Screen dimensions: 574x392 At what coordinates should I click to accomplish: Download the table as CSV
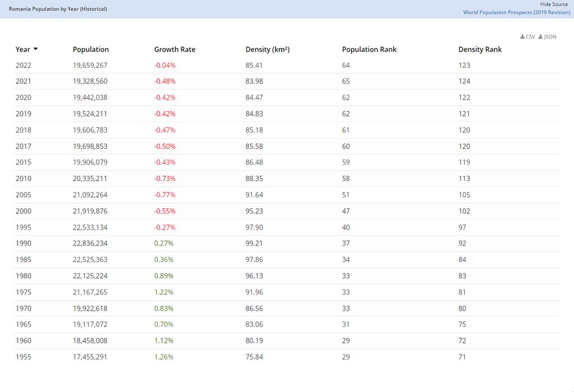click(x=528, y=37)
